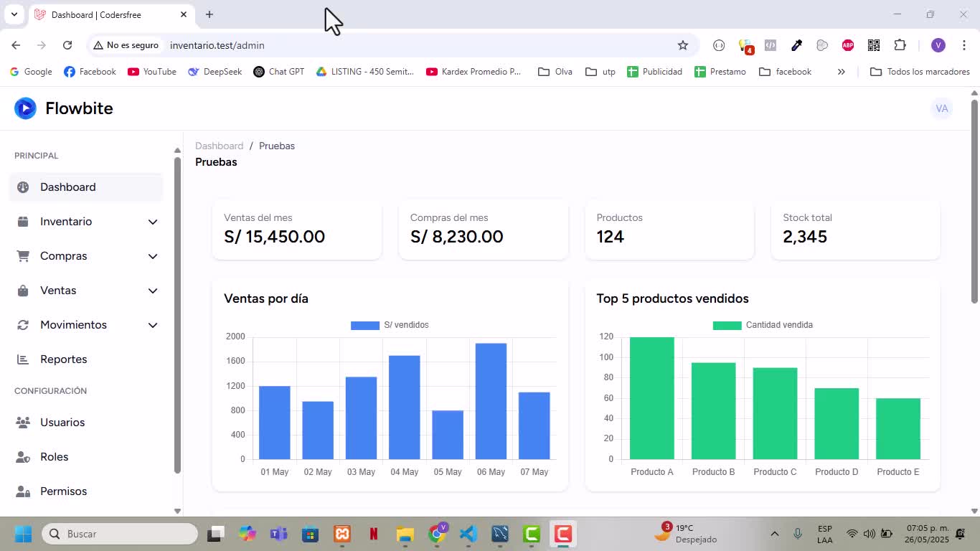Reload the page with the refresh icon

(x=67, y=45)
